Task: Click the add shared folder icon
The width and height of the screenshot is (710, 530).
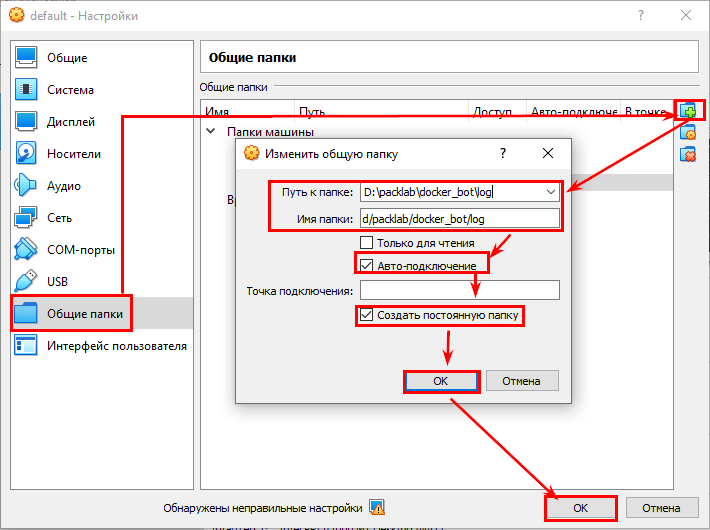Action: pyautogui.click(x=688, y=111)
